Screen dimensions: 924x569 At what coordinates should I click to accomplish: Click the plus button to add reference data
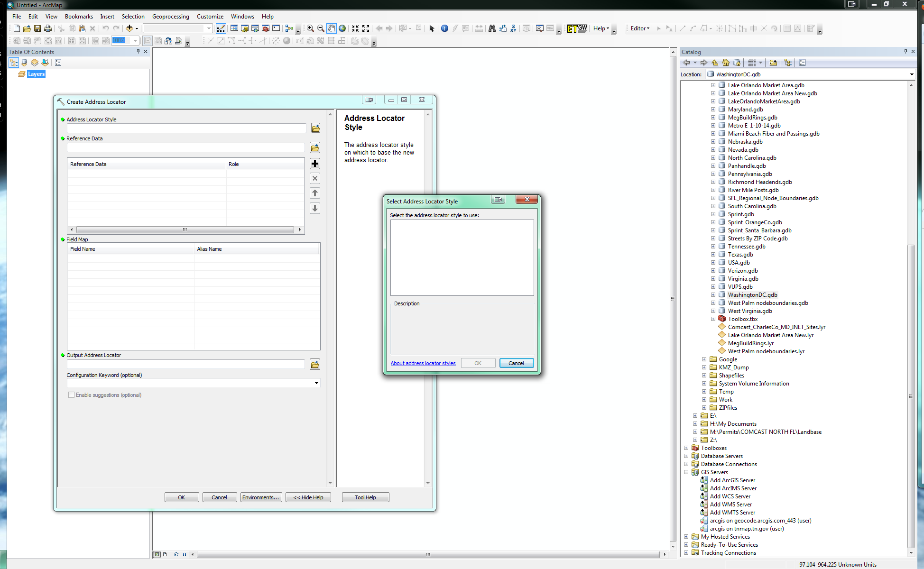(x=315, y=164)
